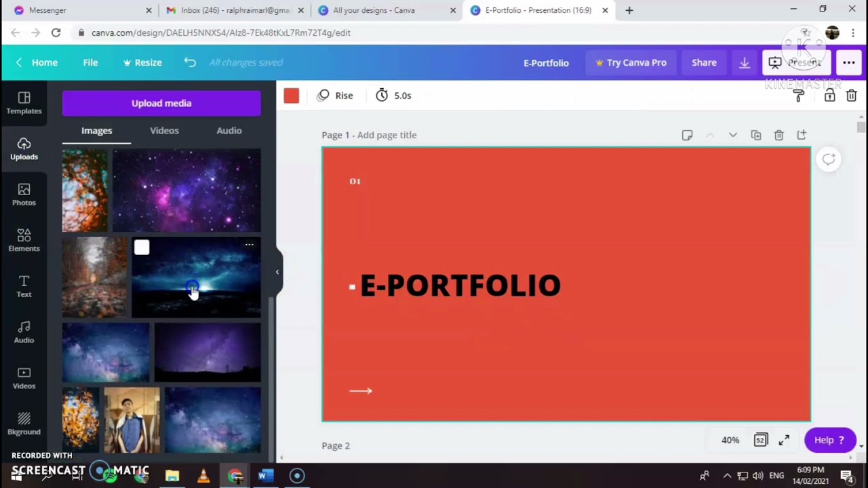Click the lock icon in toolbar
Image resolution: width=868 pixels, height=488 pixels.
point(829,96)
